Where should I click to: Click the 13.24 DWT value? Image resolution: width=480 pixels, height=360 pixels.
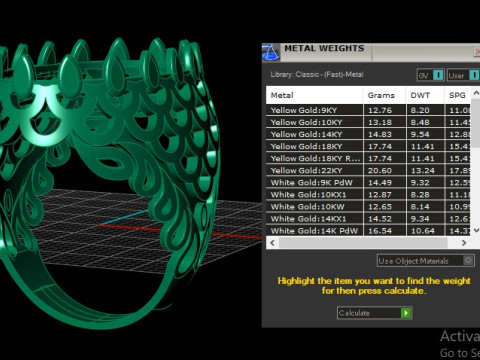coord(422,170)
